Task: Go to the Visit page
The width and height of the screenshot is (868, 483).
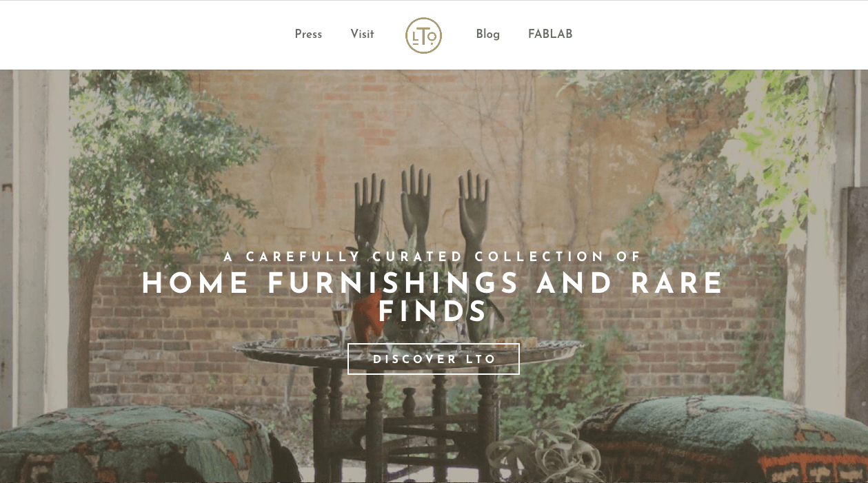Action: [362, 34]
